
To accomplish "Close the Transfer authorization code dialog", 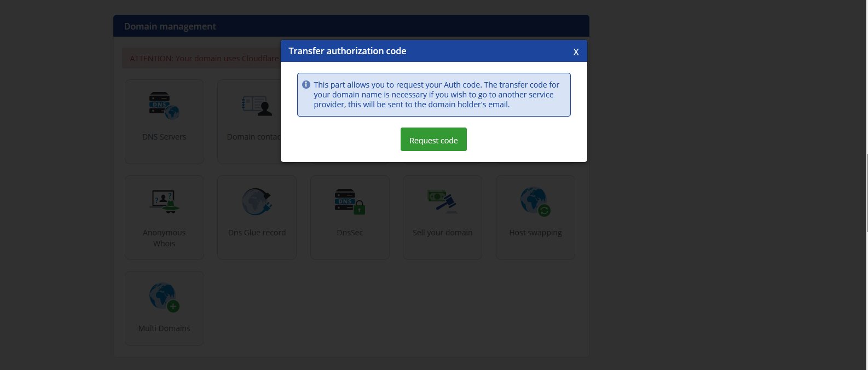I will tap(576, 51).
